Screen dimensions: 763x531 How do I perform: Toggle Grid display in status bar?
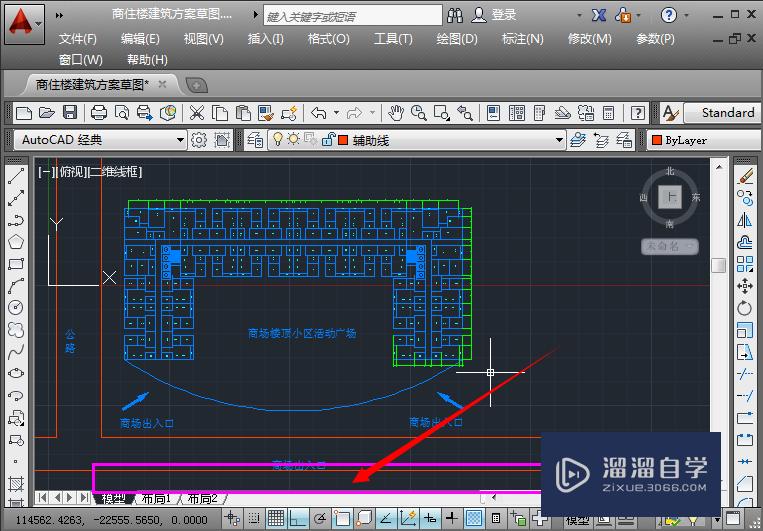276,518
